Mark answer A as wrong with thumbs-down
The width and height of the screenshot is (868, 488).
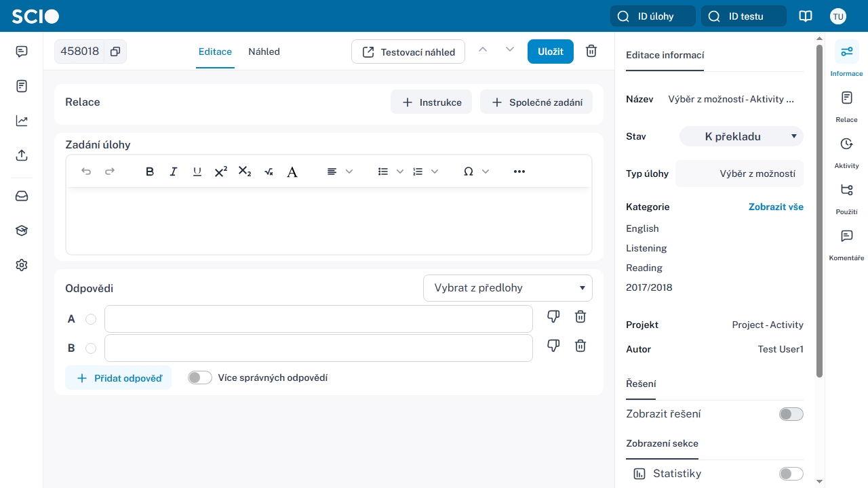coord(553,317)
